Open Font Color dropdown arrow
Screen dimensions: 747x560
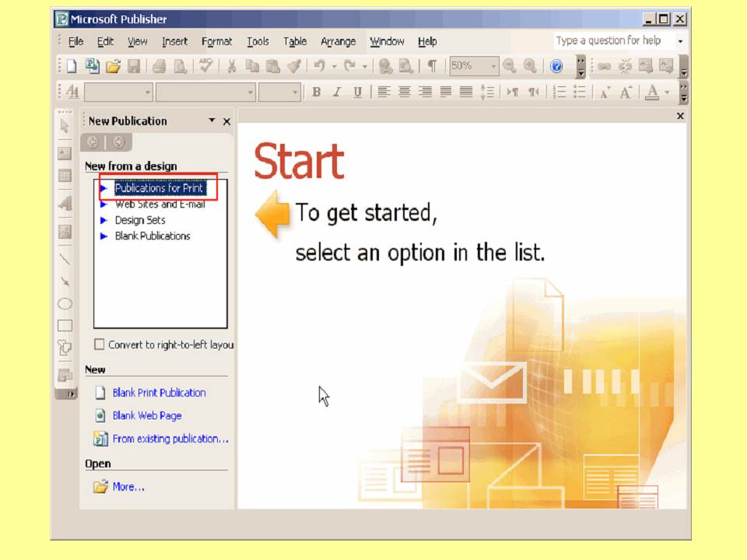[668, 92]
